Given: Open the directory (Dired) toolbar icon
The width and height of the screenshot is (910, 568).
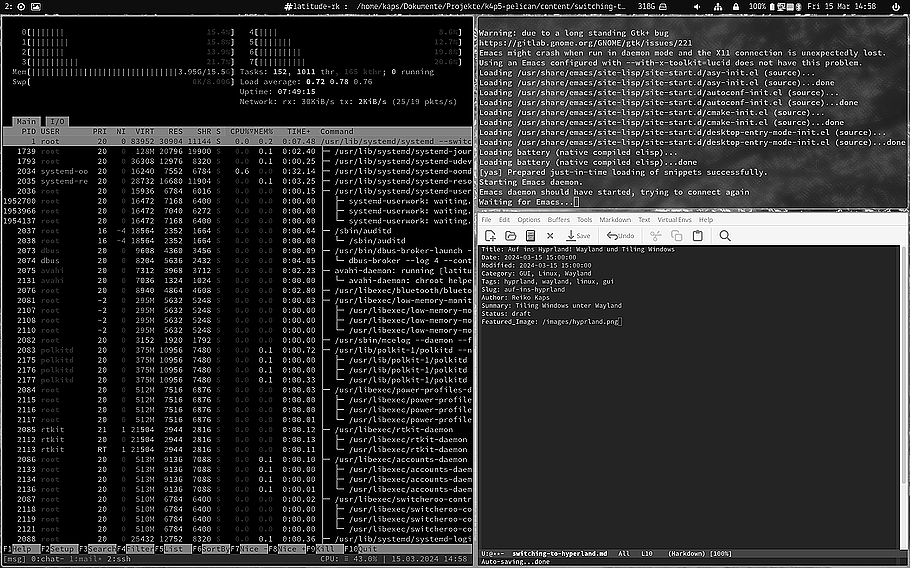Looking at the screenshot, I should point(531,235).
